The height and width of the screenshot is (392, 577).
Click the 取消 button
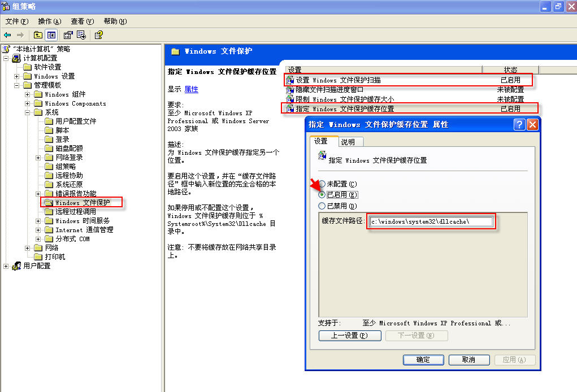click(469, 360)
